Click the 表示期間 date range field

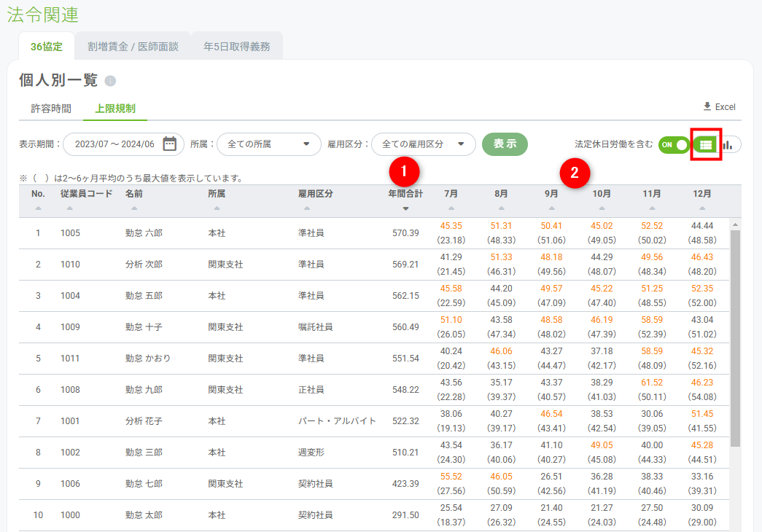coord(123,144)
